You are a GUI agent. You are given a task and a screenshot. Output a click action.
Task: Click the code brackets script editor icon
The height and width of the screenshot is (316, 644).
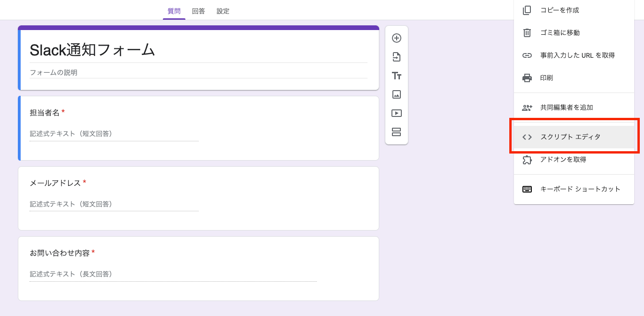click(527, 137)
